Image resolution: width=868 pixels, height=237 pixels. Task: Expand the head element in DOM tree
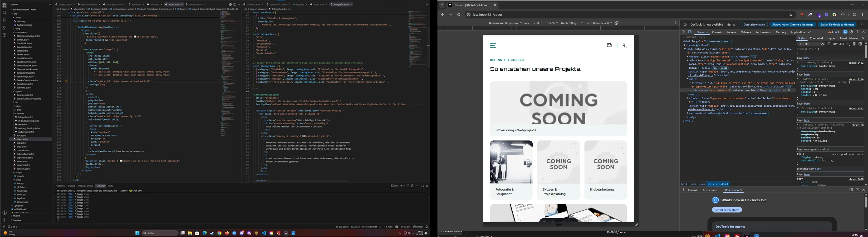685,45
